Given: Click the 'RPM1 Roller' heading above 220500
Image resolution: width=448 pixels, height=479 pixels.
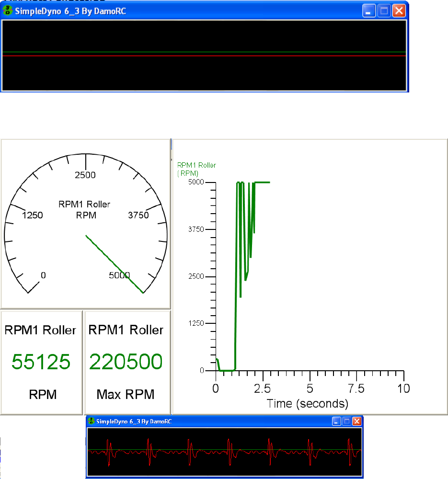Looking at the screenshot, I should (x=126, y=330).
